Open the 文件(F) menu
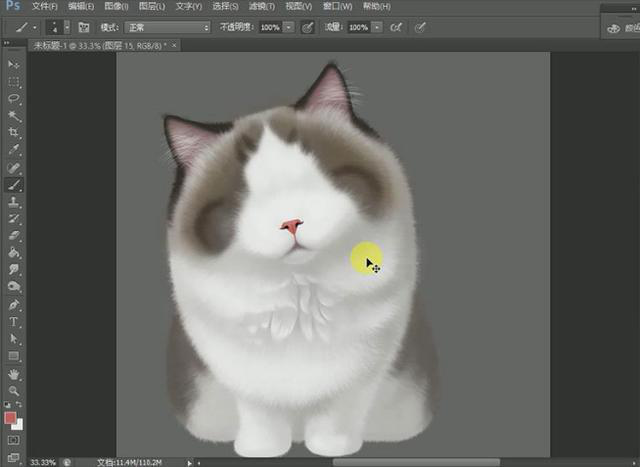Screen dimensions: 640x467 pyautogui.click(x=45, y=6)
